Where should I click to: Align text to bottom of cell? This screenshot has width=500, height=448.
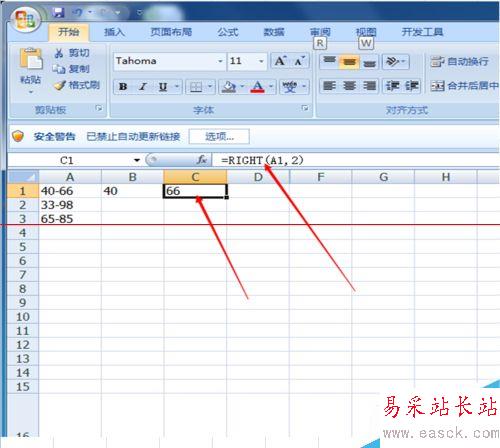pyautogui.click(x=369, y=62)
